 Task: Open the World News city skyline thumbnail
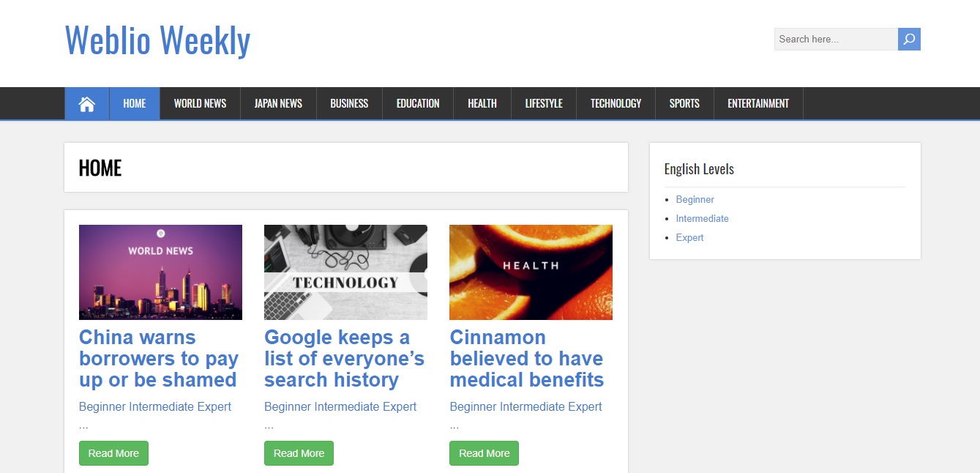coord(160,272)
